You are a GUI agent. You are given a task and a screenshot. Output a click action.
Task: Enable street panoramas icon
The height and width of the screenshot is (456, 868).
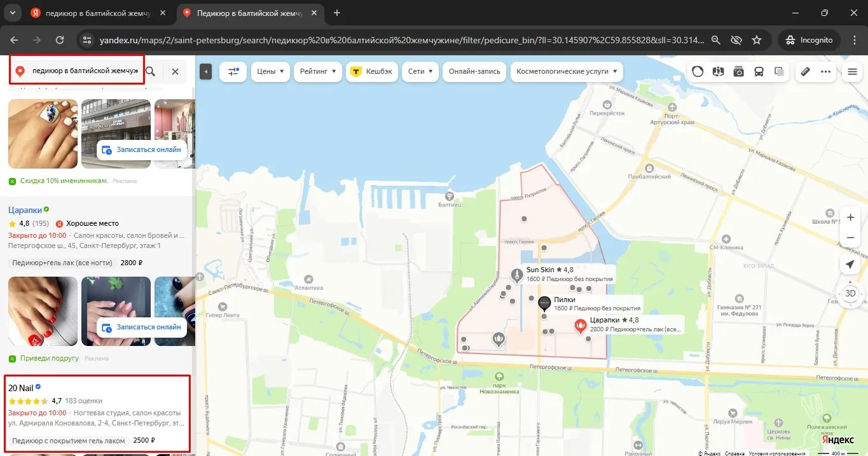click(x=718, y=72)
